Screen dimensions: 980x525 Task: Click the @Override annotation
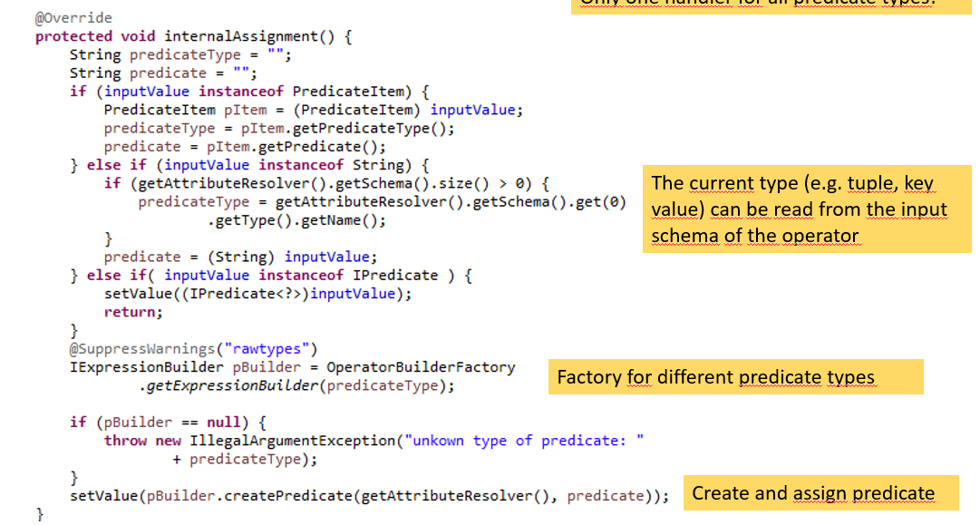tap(74, 18)
